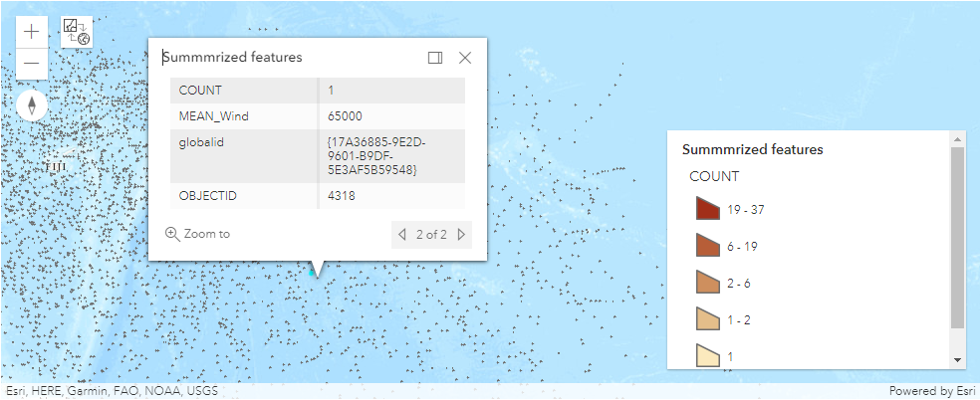Select the 1 - 2 legend symbol
This screenshot has width=980, height=400.
(707, 318)
